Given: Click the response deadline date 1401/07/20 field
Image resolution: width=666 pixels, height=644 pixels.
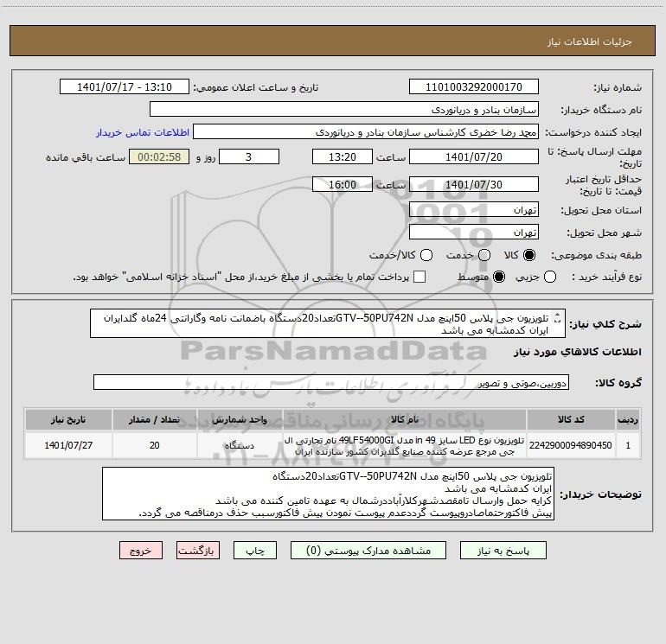Looking at the screenshot, I should pos(474,156).
